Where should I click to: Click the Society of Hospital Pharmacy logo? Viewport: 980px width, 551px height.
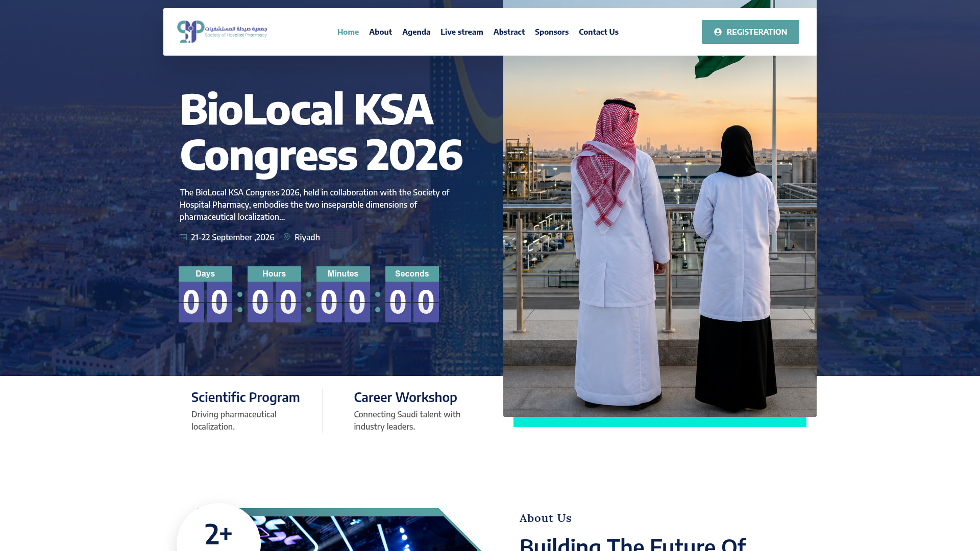click(222, 32)
